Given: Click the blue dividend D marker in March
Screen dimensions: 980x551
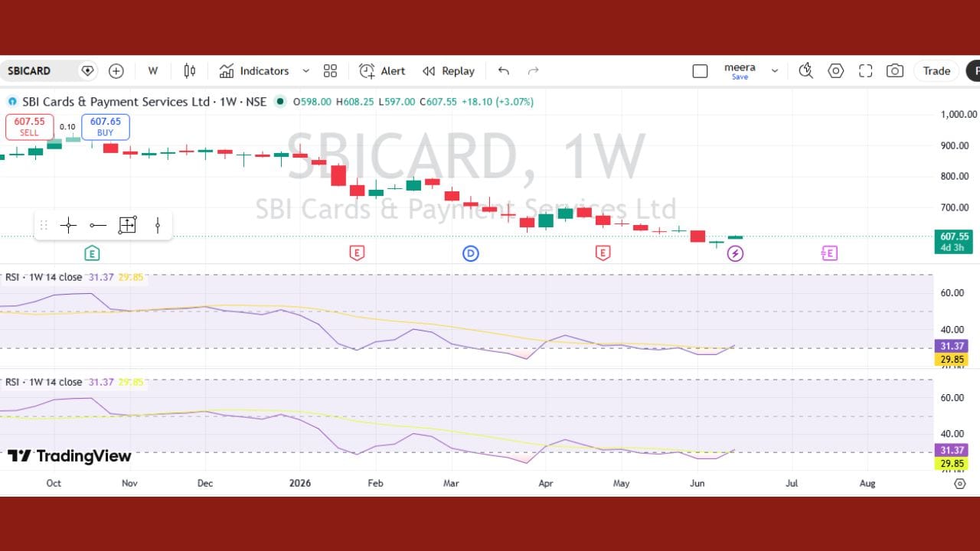Looking at the screenshot, I should coord(471,253).
